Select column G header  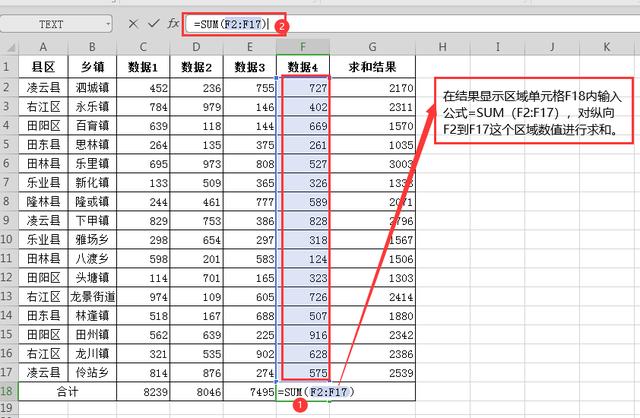click(372, 47)
